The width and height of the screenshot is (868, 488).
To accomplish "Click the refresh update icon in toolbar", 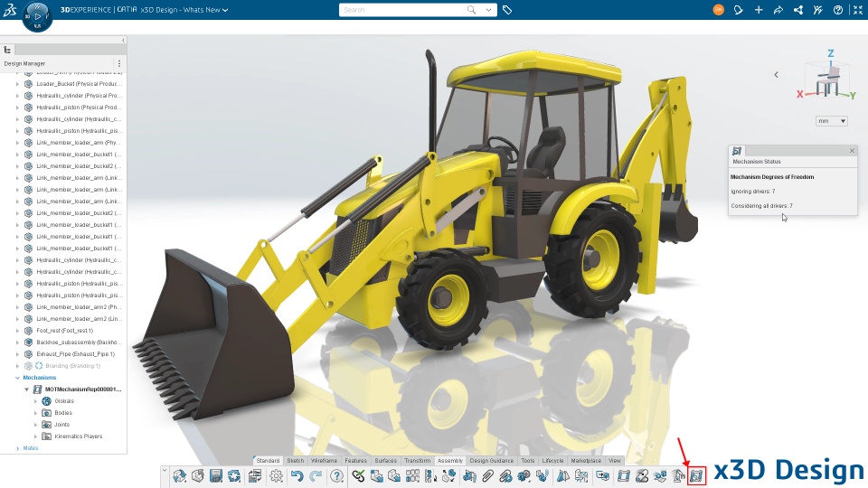I will pyautogui.click(x=234, y=476).
